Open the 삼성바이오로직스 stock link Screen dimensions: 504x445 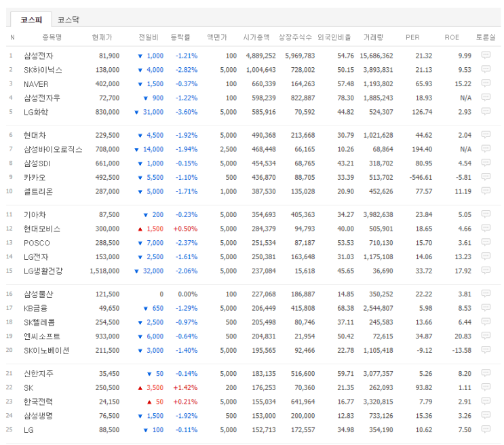53,149
